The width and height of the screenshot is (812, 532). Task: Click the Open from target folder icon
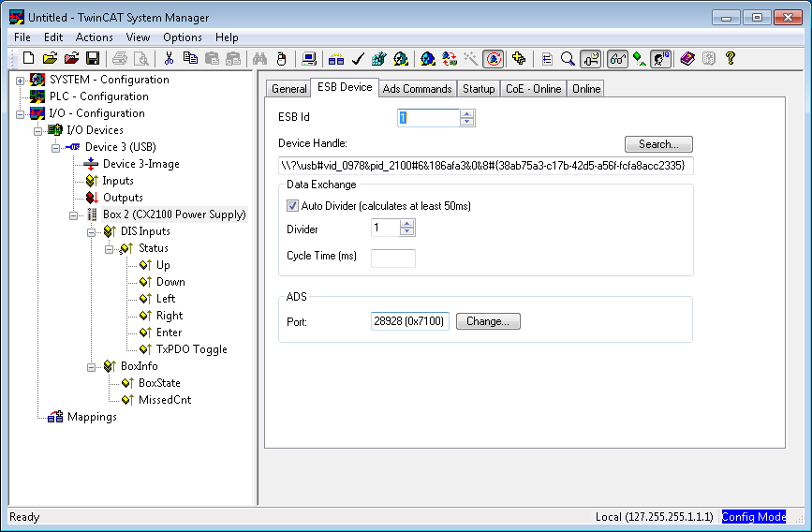(x=71, y=58)
